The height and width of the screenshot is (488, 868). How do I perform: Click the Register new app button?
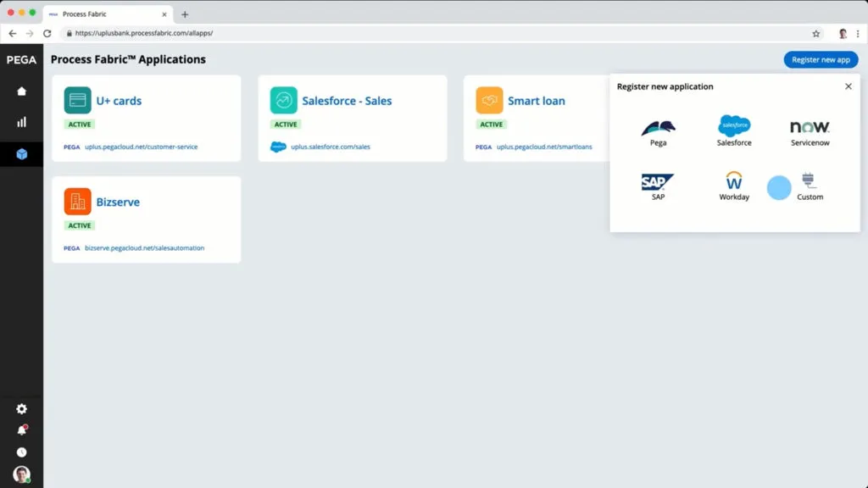821,60
